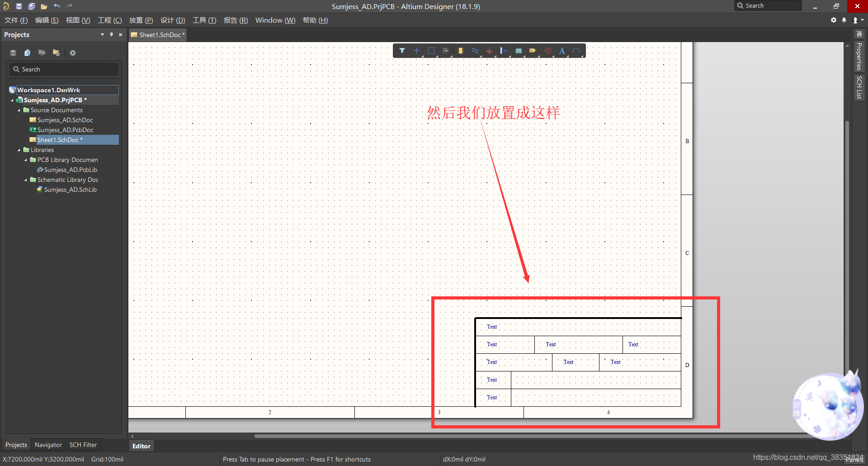This screenshot has width=868, height=466.
Task: Click the Projects panel save icon
Action: coord(13,53)
